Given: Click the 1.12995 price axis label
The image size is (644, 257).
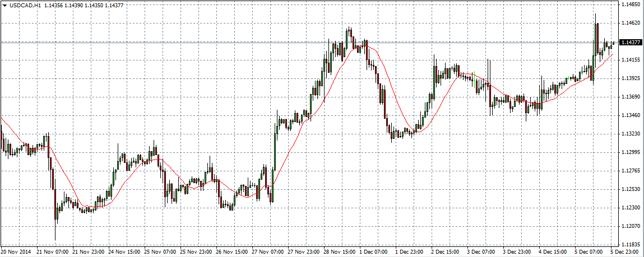Looking at the screenshot, I should (631, 152).
